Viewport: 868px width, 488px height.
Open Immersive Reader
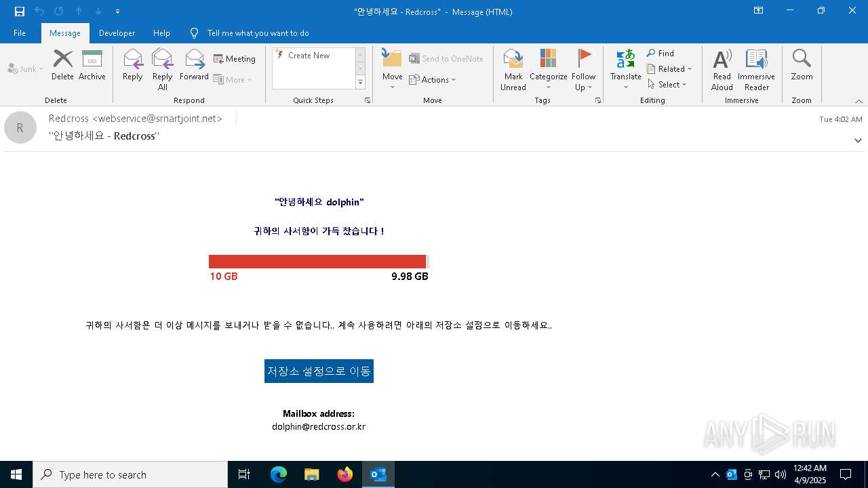point(756,70)
